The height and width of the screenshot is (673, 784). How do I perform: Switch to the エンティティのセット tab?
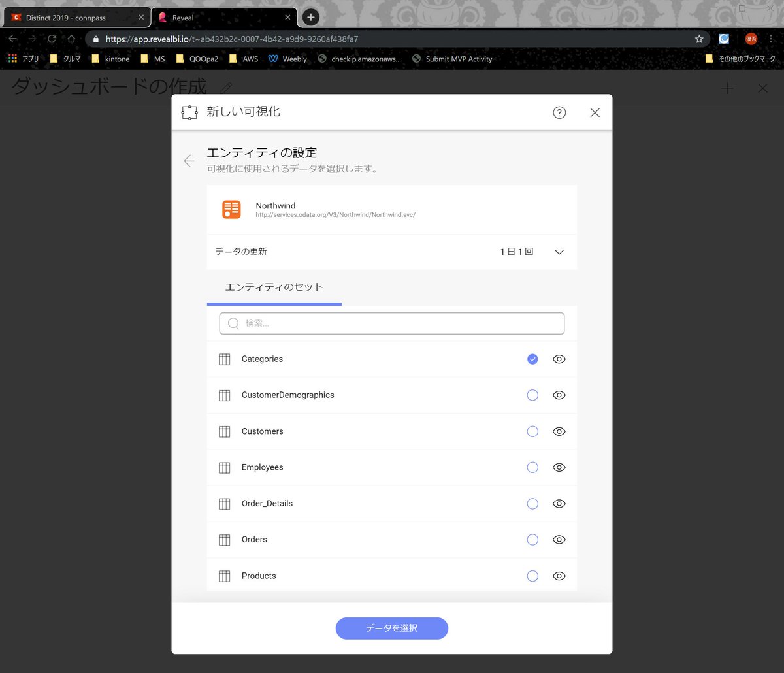tap(274, 286)
